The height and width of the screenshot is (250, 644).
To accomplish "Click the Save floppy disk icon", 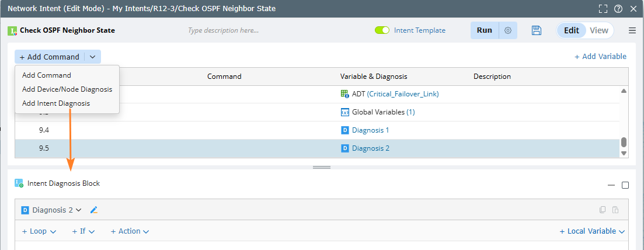I will point(537,30).
